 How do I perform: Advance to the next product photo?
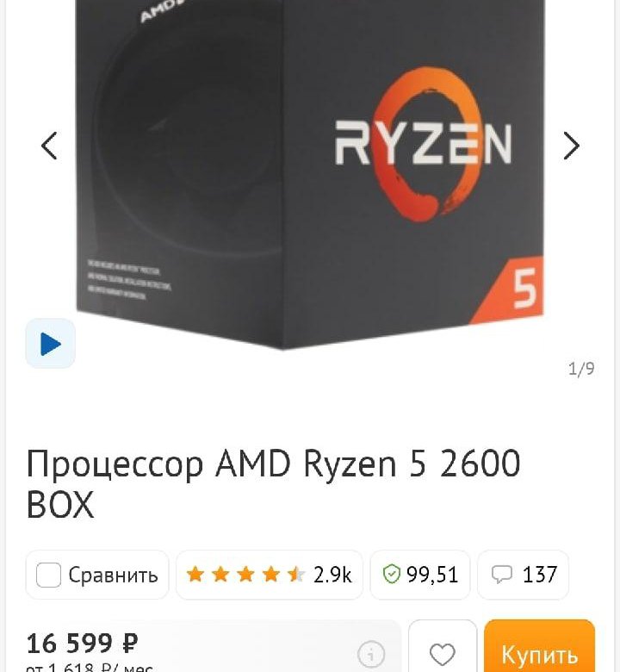pos(571,146)
